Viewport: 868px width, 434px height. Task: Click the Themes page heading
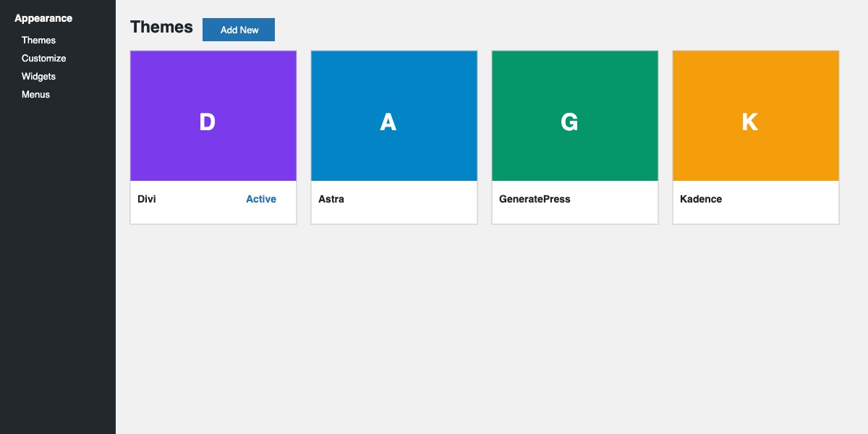(161, 27)
